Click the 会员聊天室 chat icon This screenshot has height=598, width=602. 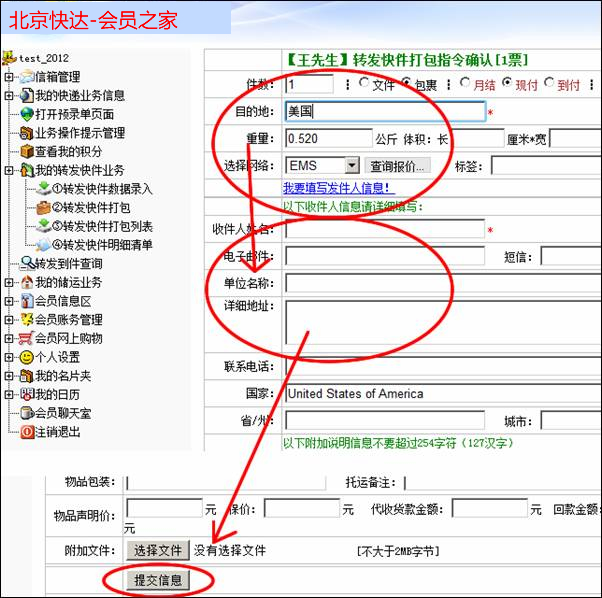pos(27,413)
